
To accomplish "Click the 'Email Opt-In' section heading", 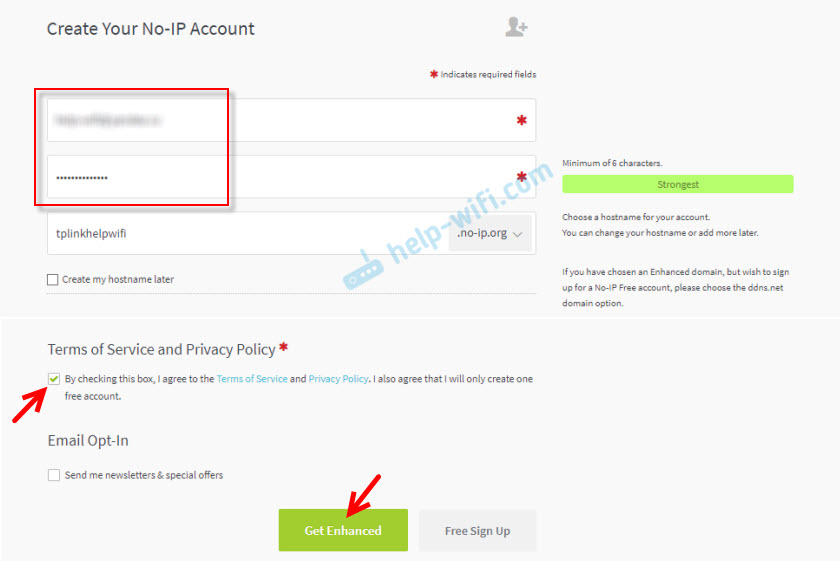I will (88, 440).
